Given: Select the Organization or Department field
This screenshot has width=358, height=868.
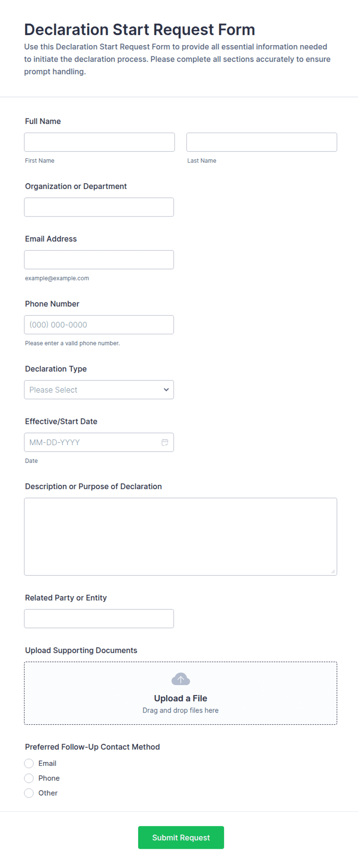Looking at the screenshot, I should point(99,207).
